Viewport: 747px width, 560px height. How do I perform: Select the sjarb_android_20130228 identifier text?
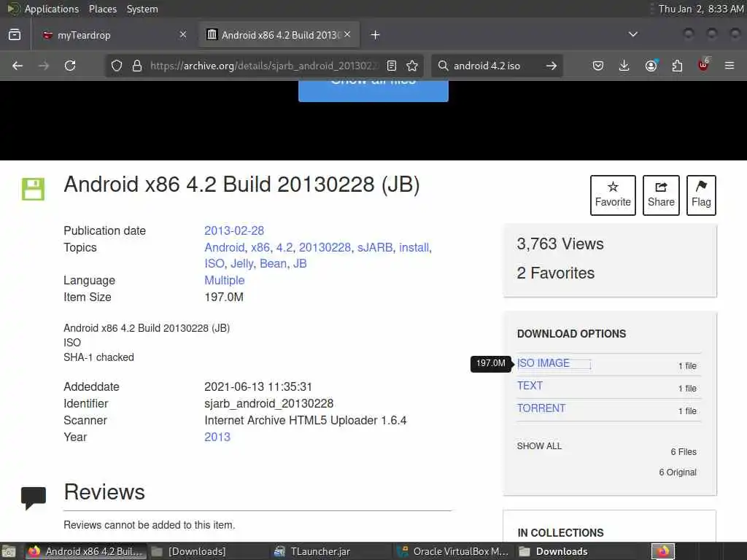pos(268,404)
